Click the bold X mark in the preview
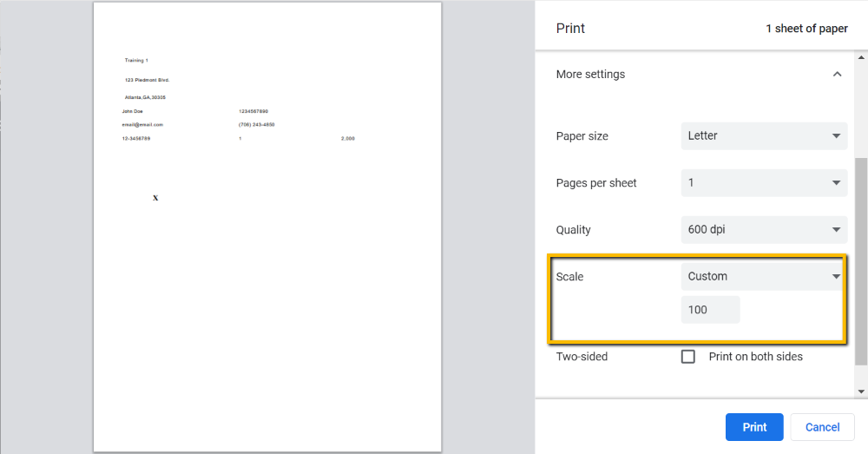This screenshot has height=454, width=868. (155, 198)
